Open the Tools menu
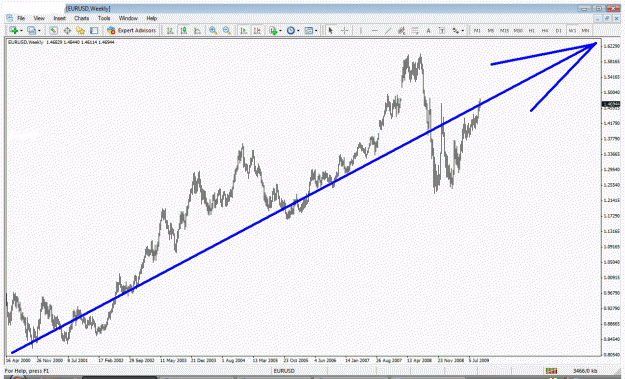 (104, 18)
